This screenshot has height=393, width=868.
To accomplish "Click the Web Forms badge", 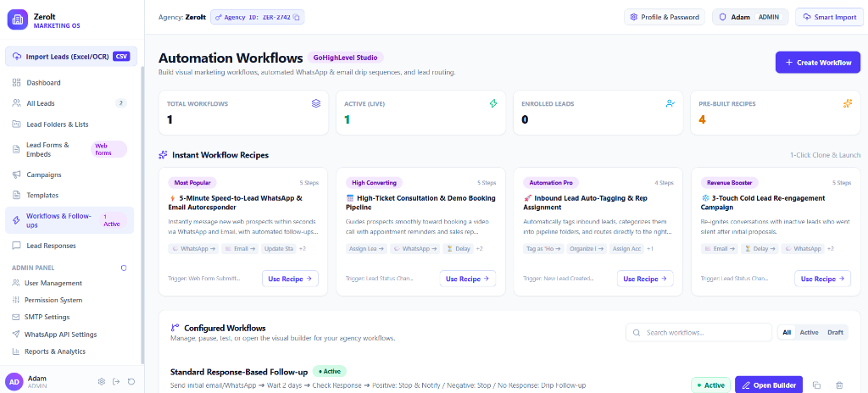I will [x=108, y=149].
